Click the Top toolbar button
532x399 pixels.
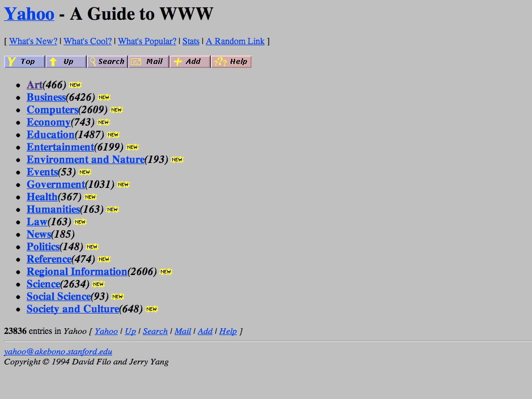point(24,62)
